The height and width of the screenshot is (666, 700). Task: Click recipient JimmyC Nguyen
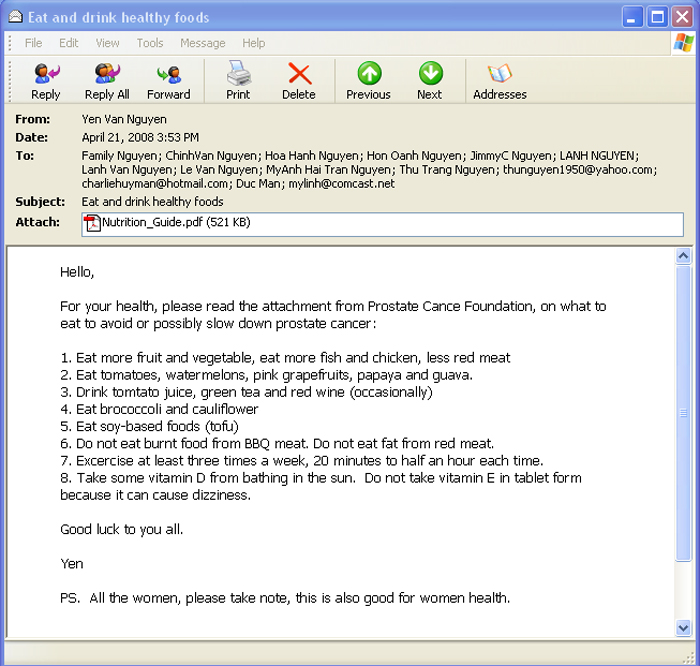(511, 155)
